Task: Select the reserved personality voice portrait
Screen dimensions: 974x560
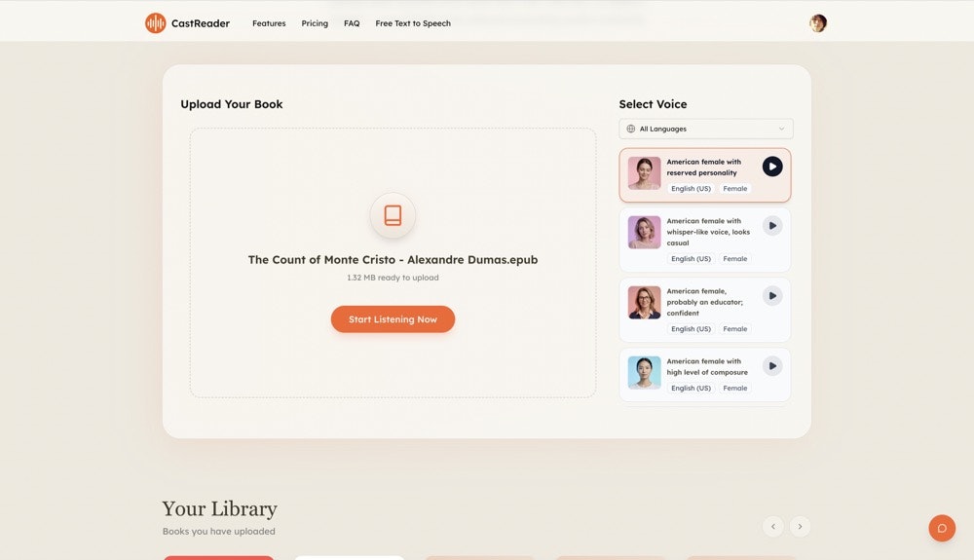Action: [x=644, y=172]
